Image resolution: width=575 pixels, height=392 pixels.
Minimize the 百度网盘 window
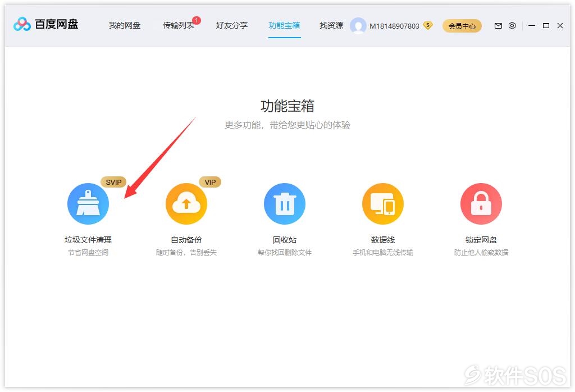click(x=532, y=26)
